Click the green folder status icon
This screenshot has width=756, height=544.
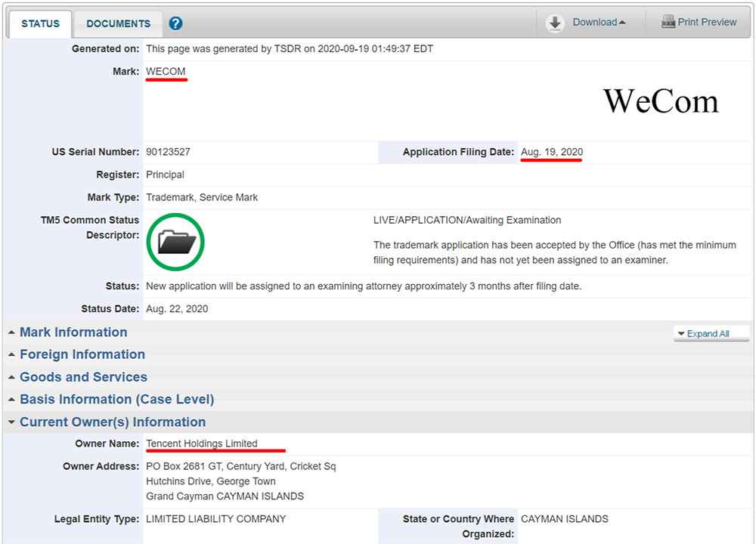[x=175, y=242]
